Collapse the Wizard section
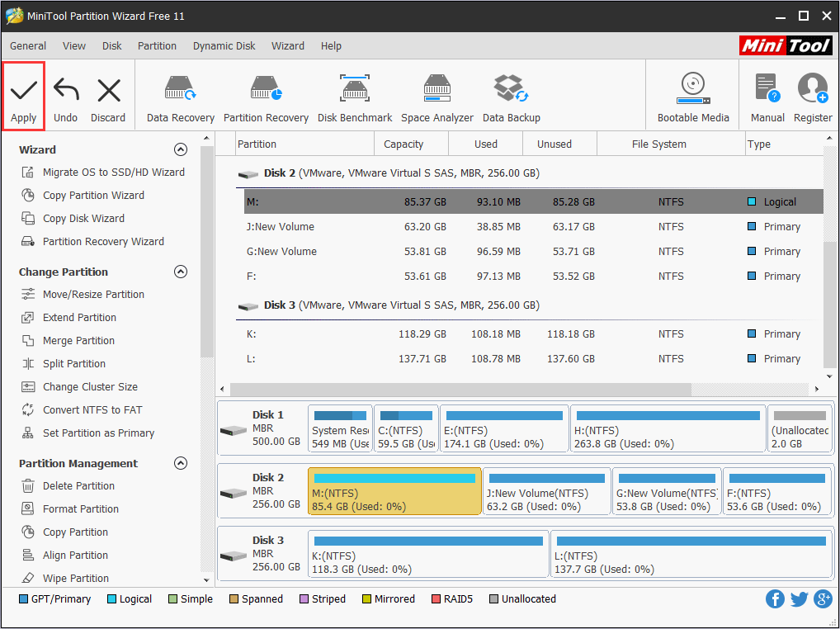Screen dimensions: 840x629 coord(181,149)
